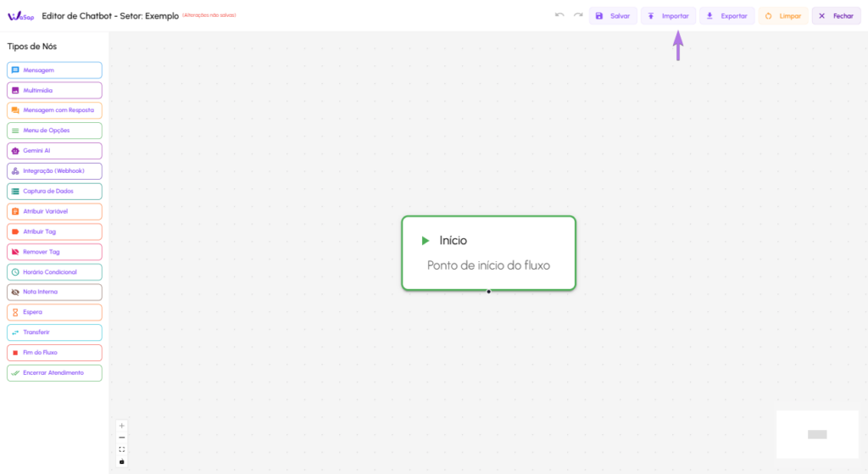Pick the Integração (Webhook) node
The image size is (868, 474).
[x=54, y=171]
